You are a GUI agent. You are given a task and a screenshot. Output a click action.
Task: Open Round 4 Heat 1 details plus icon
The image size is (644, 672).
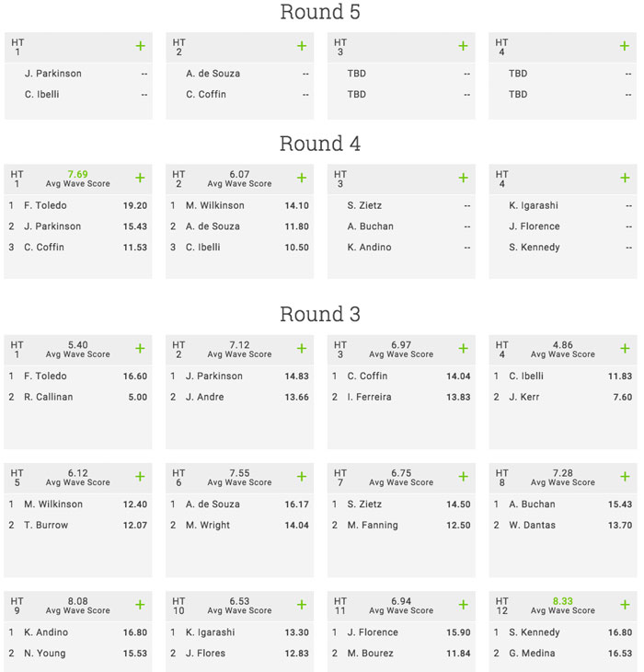140,178
